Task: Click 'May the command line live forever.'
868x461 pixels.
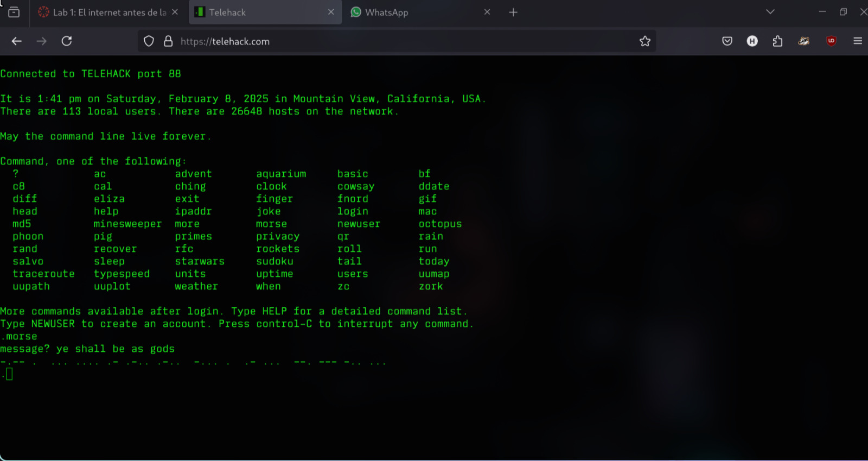Action: point(105,136)
